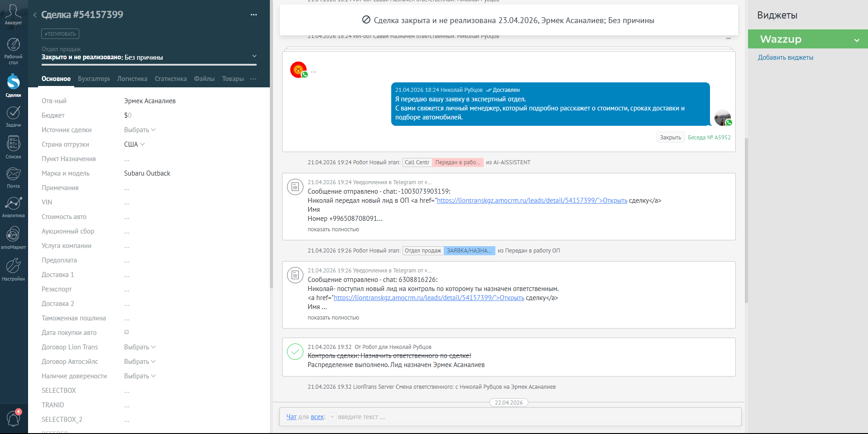Open the Дата покупки авто calendar picker
Viewport: 868px width, 434px height.
[x=127, y=332]
